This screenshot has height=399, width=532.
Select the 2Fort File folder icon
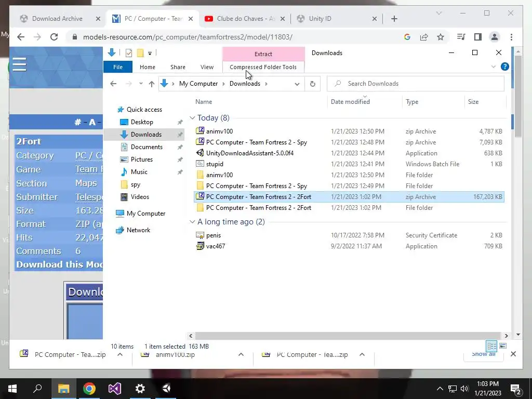[x=200, y=208]
